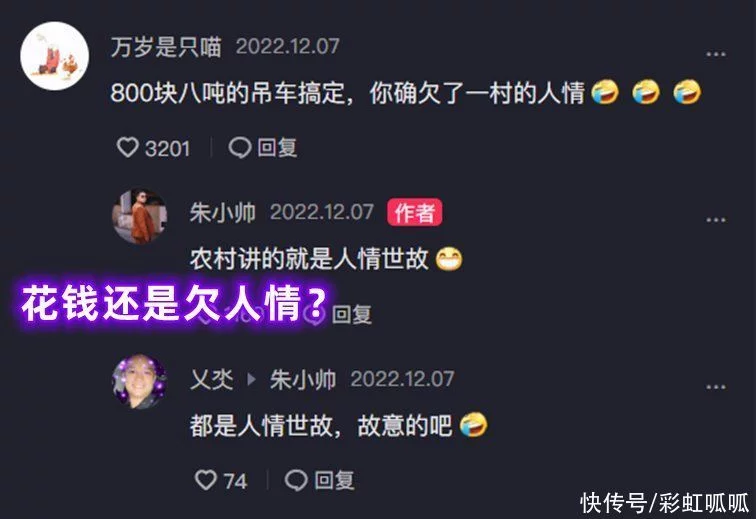Open 万岁是只喵's profile avatar
The width and height of the screenshot is (756, 519).
point(54,55)
